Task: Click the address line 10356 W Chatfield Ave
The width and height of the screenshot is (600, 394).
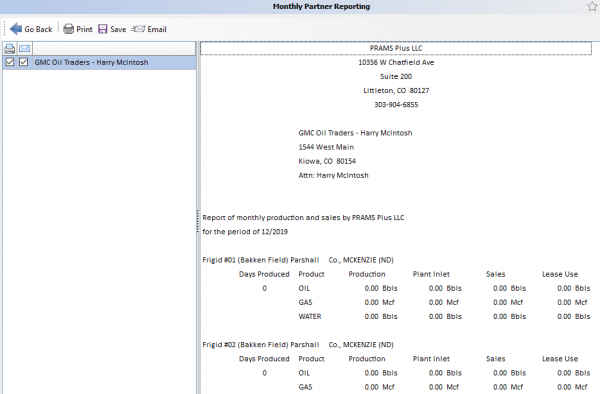Action: point(396,62)
